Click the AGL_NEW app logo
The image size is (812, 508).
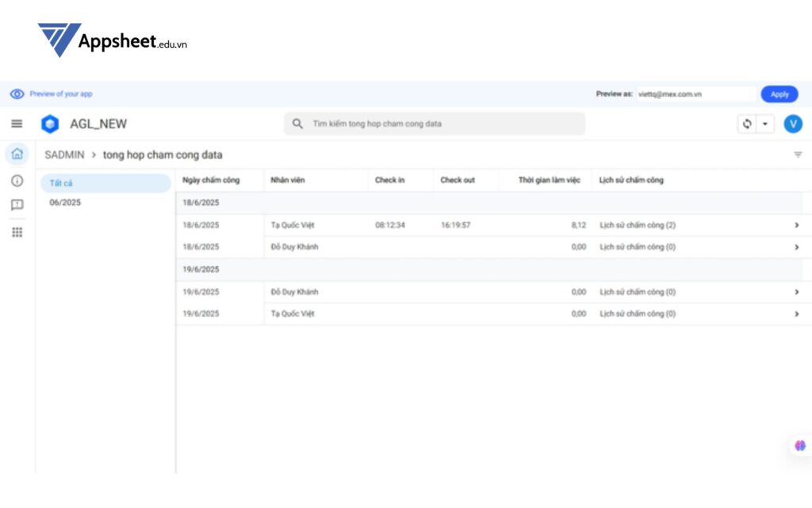(50, 124)
